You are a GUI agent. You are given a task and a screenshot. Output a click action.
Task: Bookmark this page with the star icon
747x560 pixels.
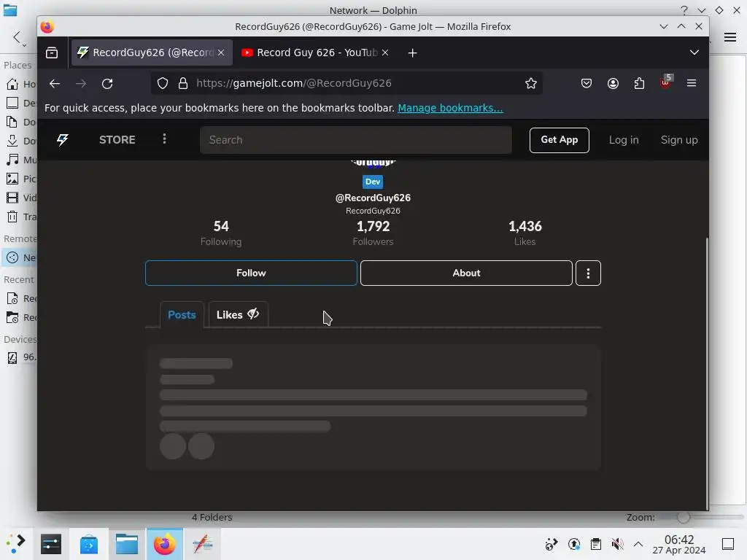tap(531, 83)
